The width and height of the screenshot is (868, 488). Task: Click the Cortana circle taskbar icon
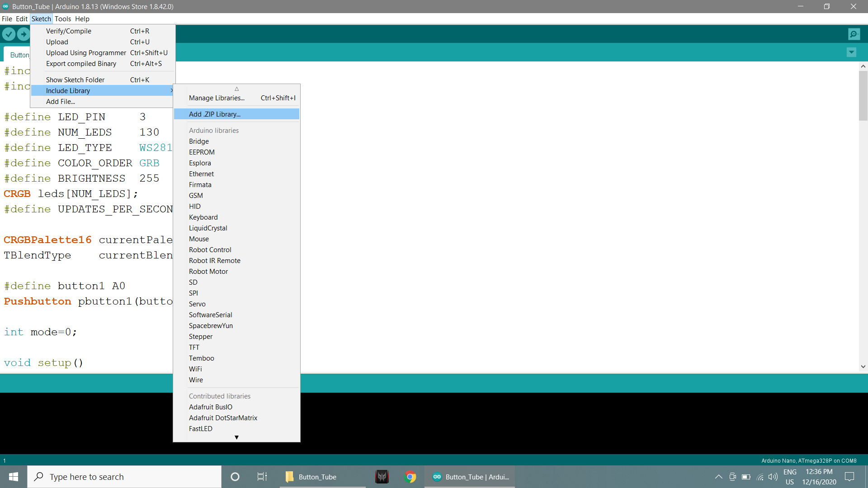click(235, 477)
